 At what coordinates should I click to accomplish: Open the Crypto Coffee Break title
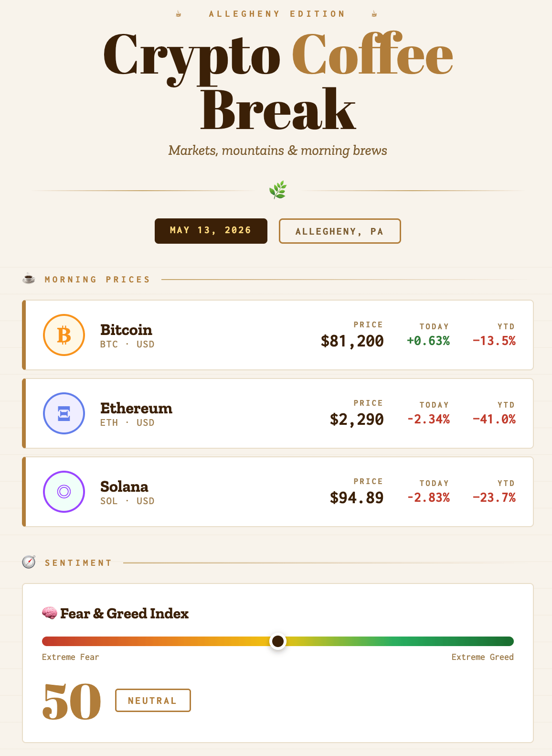tap(278, 81)
